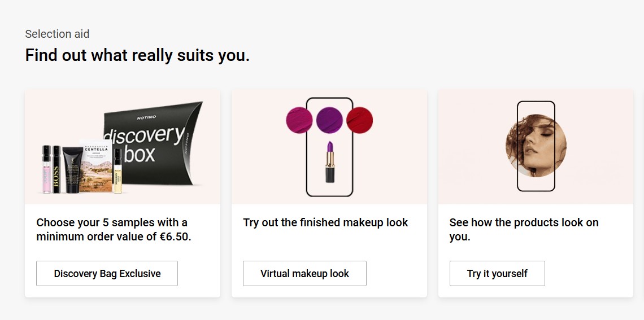Click the Try it yourself button
This screenshot has width=644, height=320.
497,274
